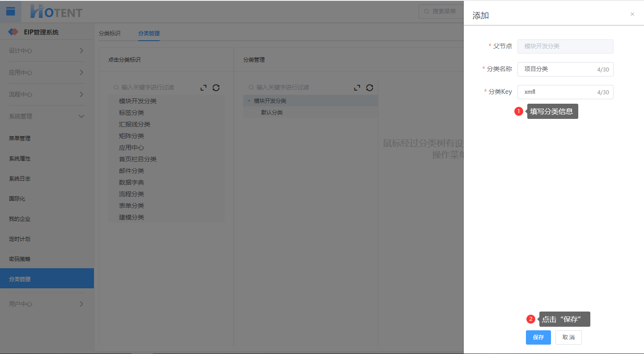644x354 pixels.
Task: Refresh the 分类管理 tree
Action: [x=369, y=88]
